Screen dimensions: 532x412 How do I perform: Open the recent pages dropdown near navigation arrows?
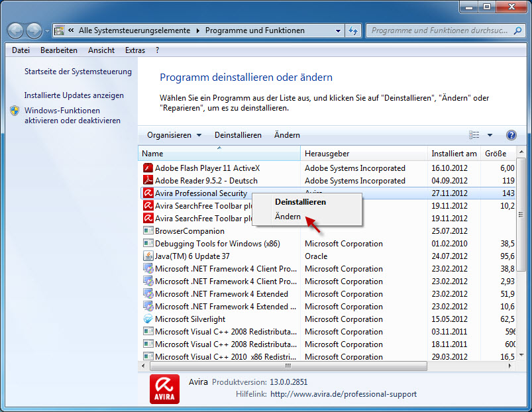coord(47,31)
